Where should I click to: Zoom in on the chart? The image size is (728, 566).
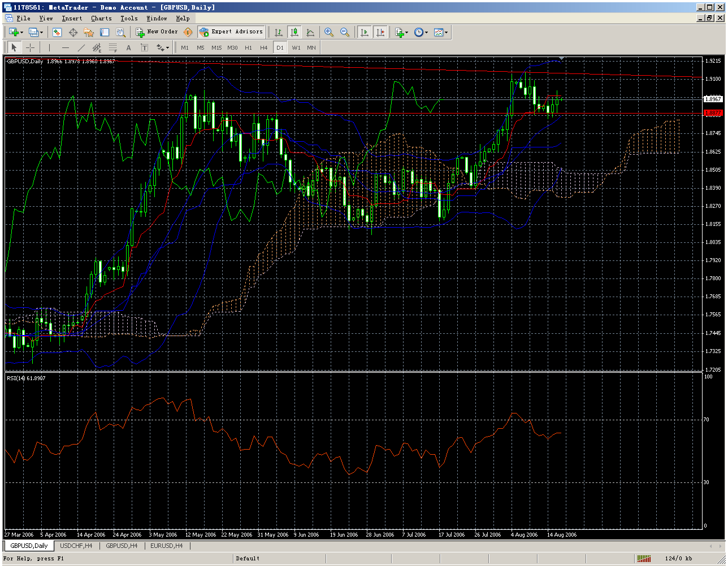click(329, 32)
